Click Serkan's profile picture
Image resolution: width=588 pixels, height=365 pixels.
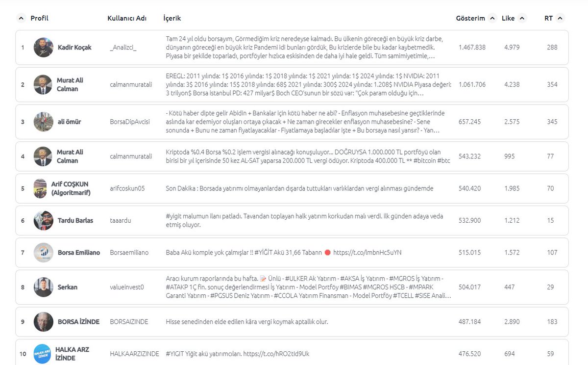[44, 287]
